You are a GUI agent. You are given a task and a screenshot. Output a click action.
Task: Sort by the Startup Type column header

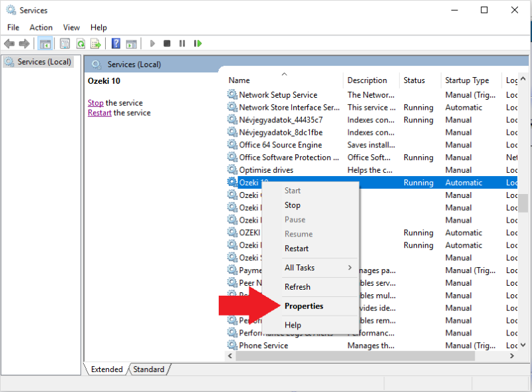click(x=471, y=80)
